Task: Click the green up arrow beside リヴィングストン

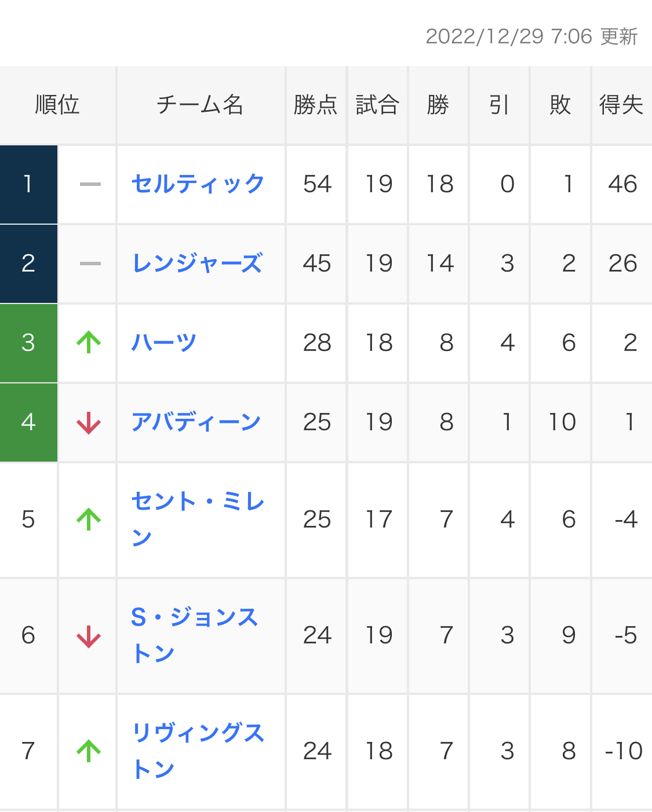Action: (x=89, y=751)
